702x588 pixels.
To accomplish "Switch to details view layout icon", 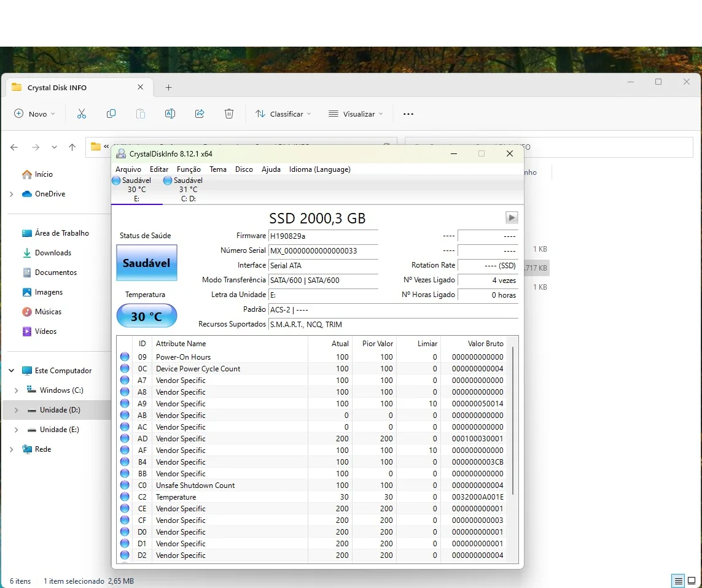I will (678, 581).
